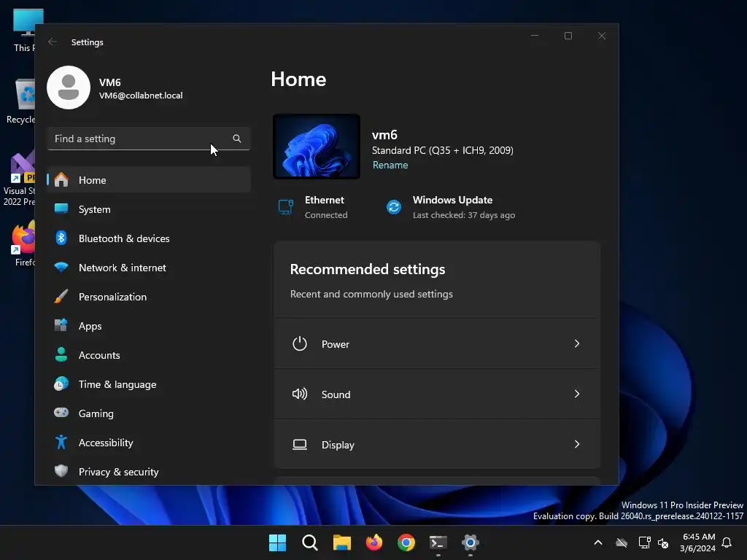Open the Display recommended setting
The height and width of the screenshot is (560, 747).
(x=437, y=444)
